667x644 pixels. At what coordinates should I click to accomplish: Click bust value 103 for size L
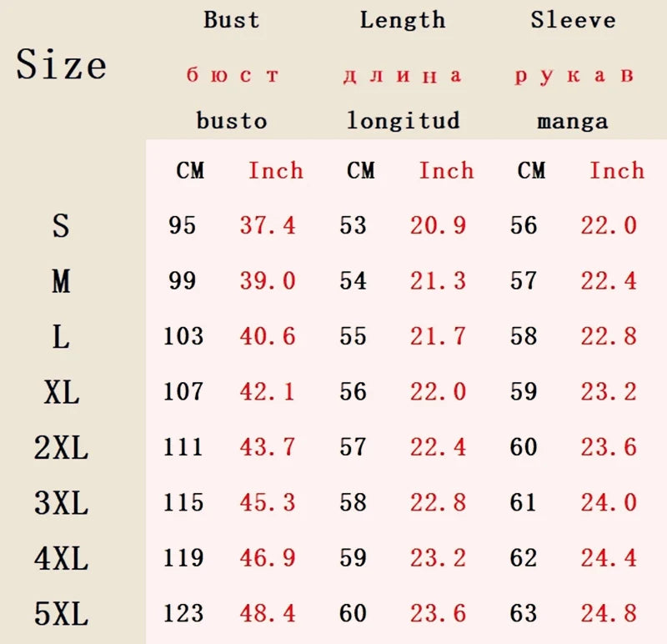(x=183, y=336)
